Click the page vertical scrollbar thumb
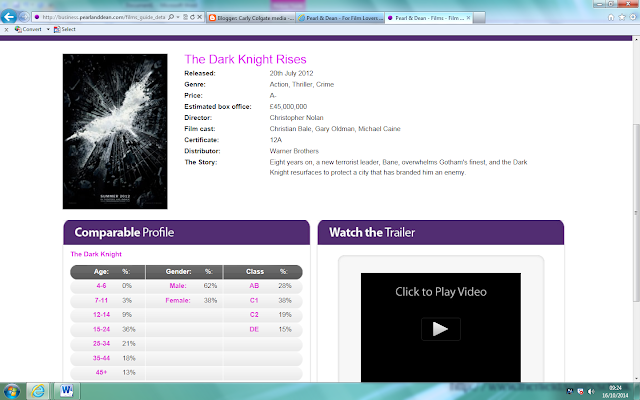 pos(636,212)
